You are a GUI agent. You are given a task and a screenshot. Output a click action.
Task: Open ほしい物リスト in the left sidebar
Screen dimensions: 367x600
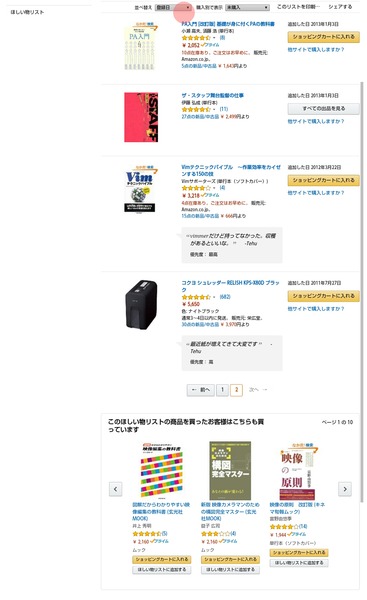coord(27,12)
